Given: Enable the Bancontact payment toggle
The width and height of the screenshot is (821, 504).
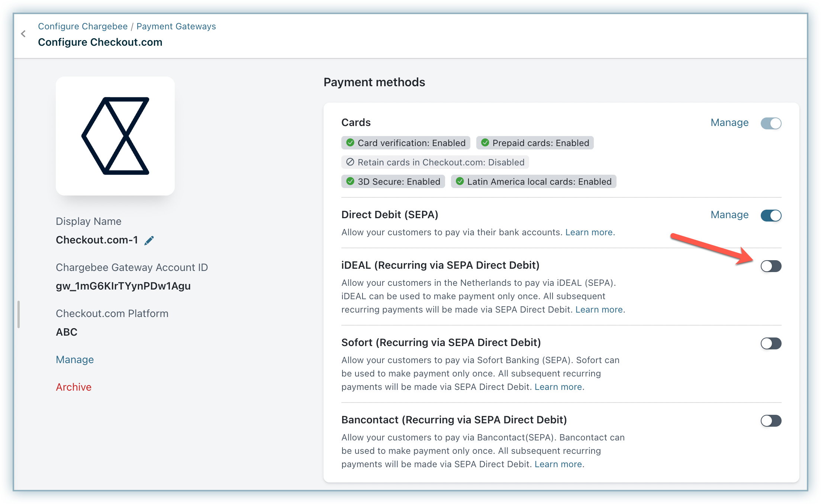Looking at the screenshot, I should [x=771, y=420].
